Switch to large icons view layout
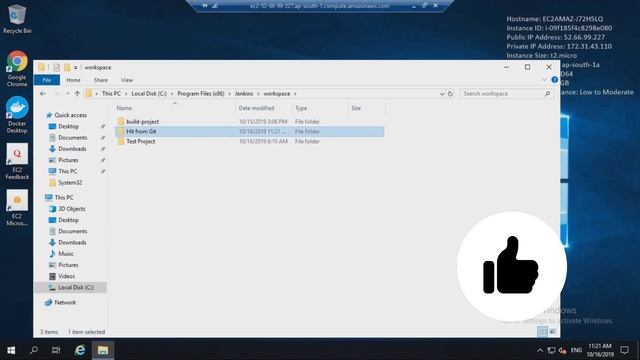640x360 pixels. 552,331
